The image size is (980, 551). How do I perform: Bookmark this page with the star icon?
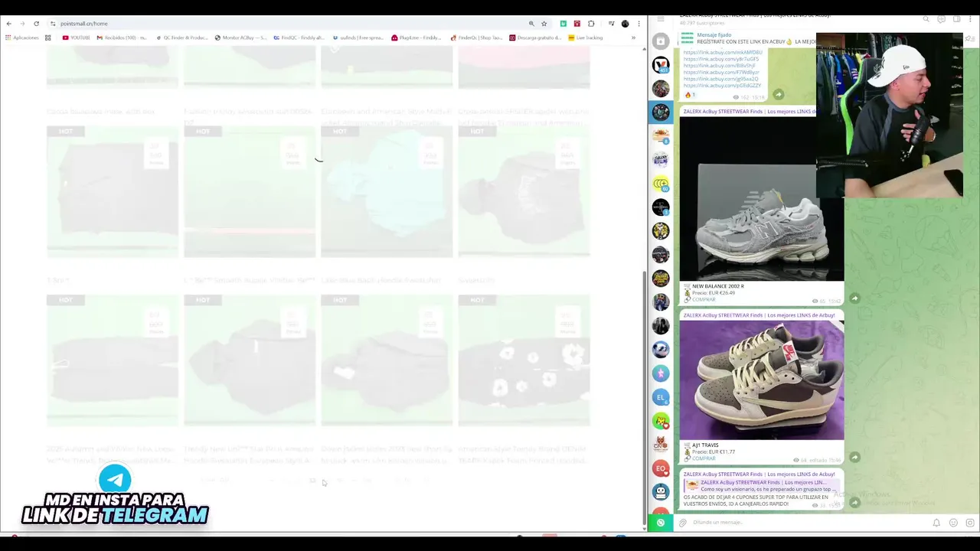pos(544,24)
